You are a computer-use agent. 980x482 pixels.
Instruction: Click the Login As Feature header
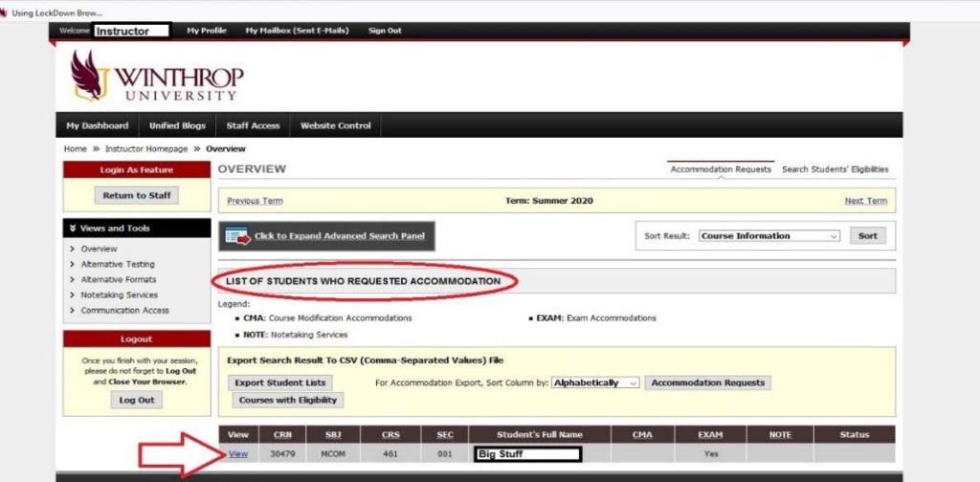coord(136,170)
